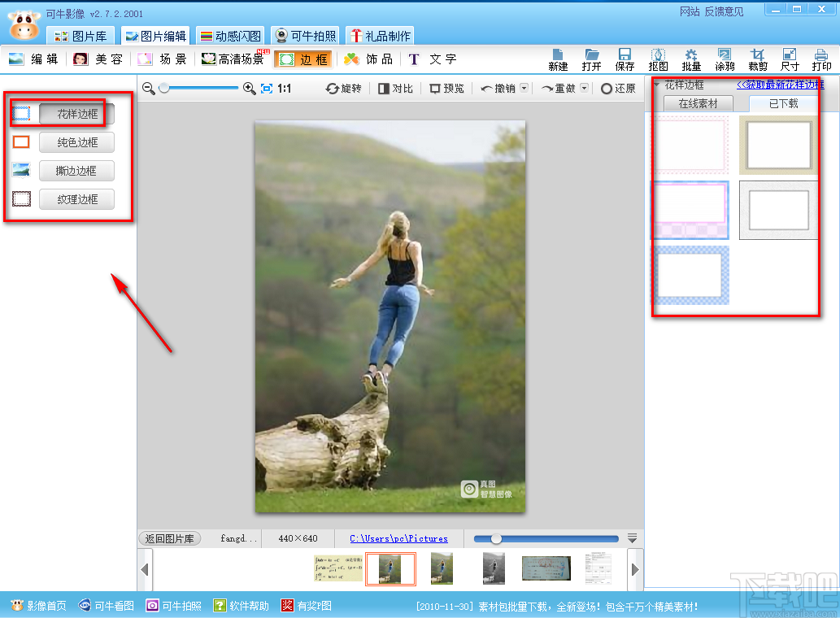Select the 美容 beauty tool

(x=98, y=59)
